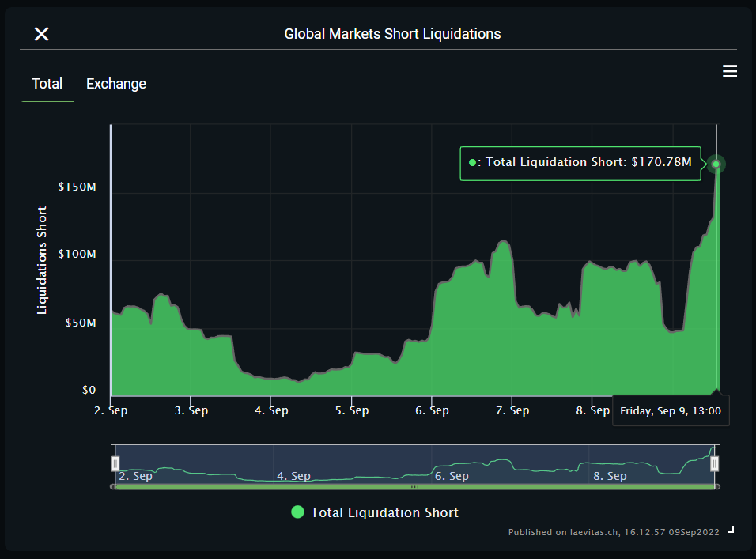Click the Published on laevitas.ch credit text
The image size is (756, 559).
pyautogui.click(x=614, y=532)
